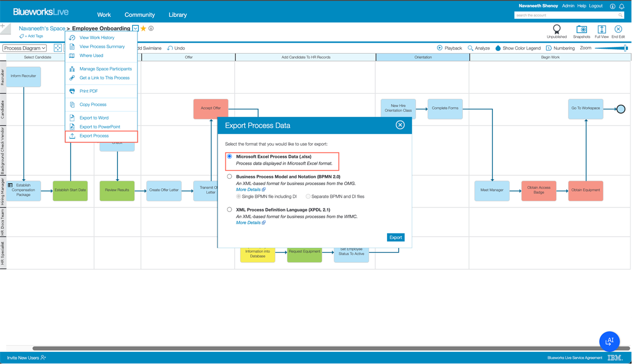Open Snapshots with the camera icon
The height and width of the screenshot is (364, 632).
581,29
